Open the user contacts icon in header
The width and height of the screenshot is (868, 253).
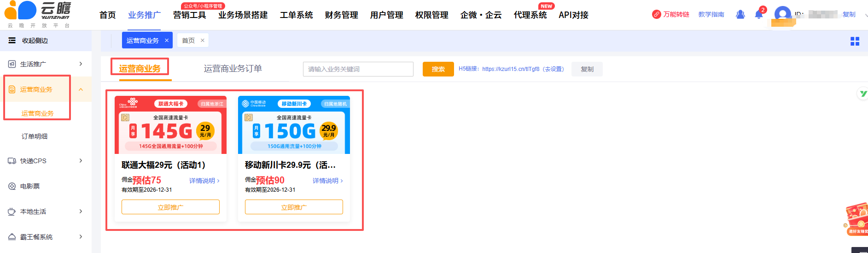tap(740, 15)
